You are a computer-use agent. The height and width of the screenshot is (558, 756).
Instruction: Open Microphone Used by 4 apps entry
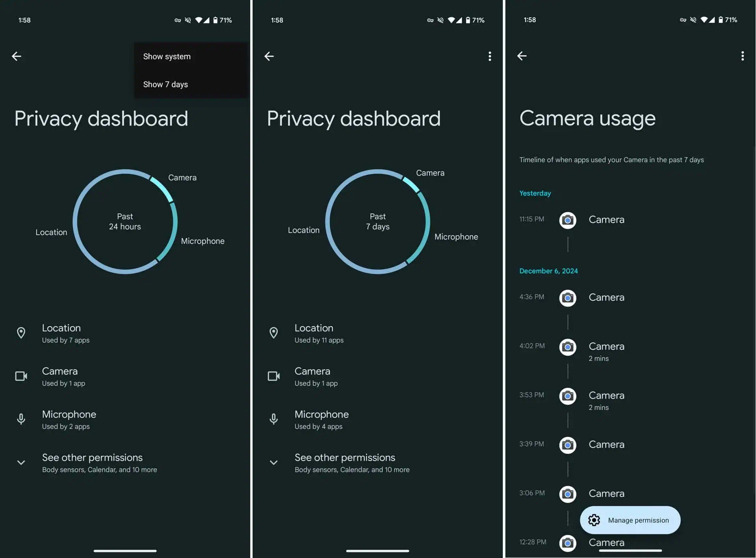point(321,419)
